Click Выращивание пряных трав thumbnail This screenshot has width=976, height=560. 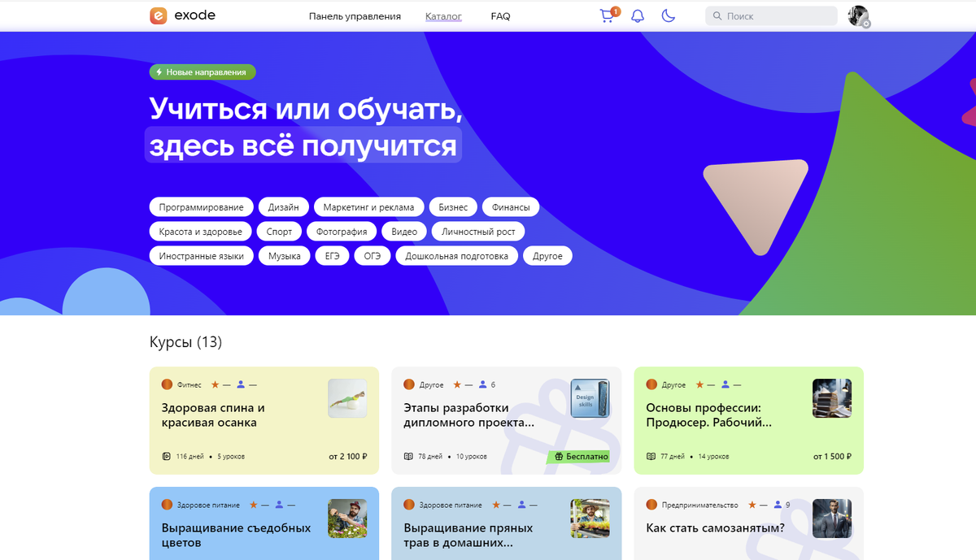tap(590, 518)
